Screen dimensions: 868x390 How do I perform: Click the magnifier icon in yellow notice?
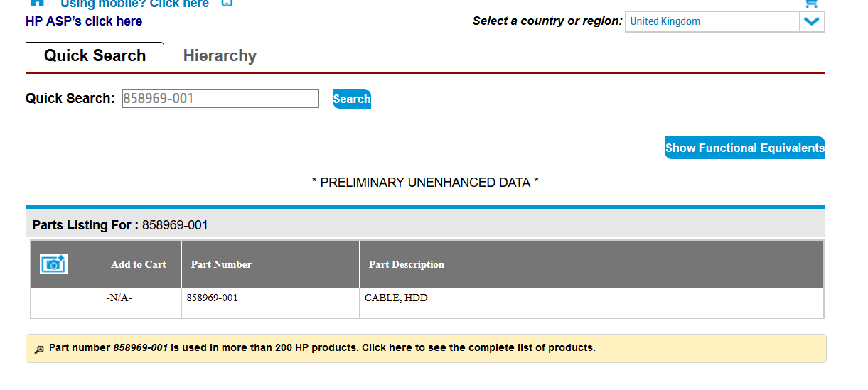[39, 349]
